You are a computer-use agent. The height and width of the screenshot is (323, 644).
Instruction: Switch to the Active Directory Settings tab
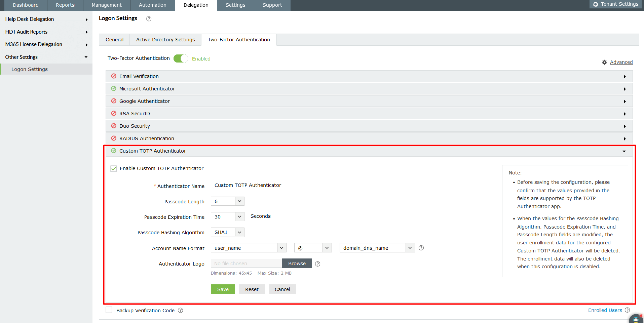[165, 39]
